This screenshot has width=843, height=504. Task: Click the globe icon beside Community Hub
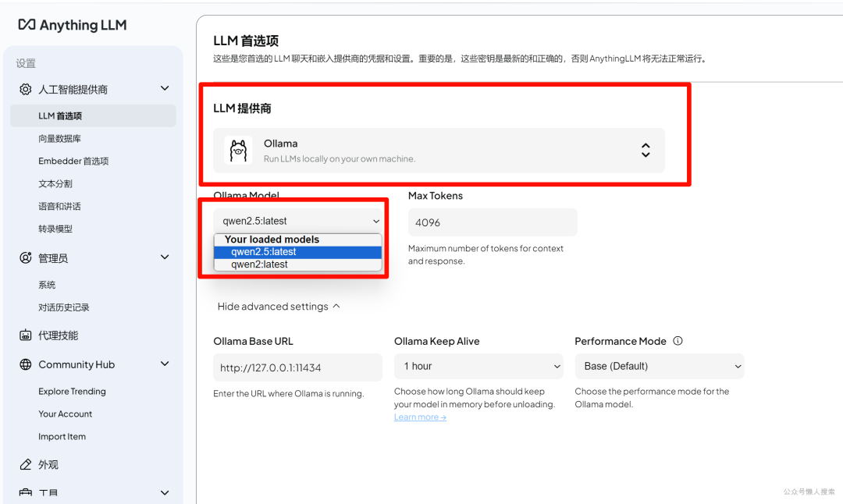point(25,364)
